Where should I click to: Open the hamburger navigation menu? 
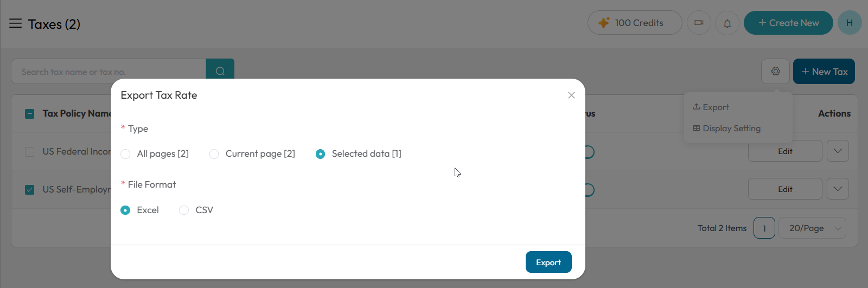pyautogui.click(x=15, y=23)
